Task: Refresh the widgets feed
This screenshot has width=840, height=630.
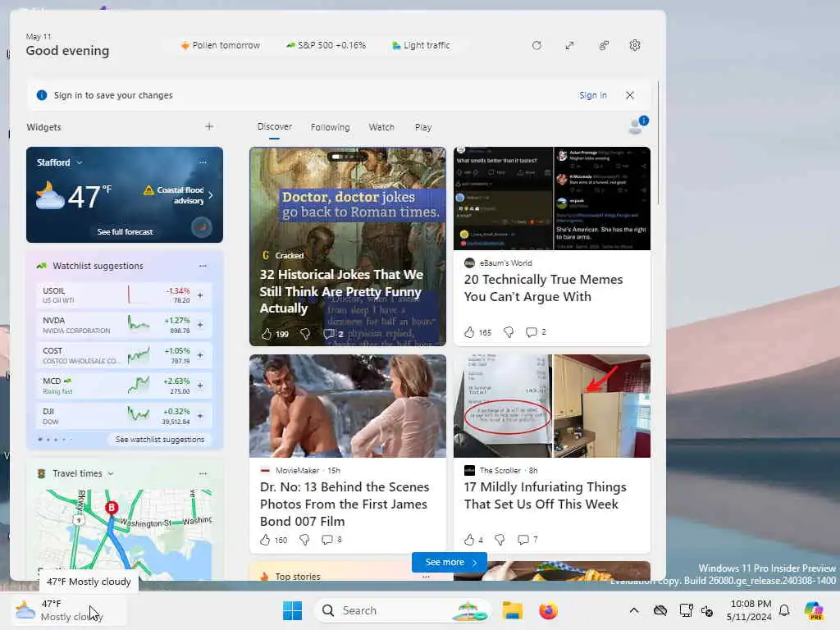Action: pyautogui.click(x=536, y=46)
